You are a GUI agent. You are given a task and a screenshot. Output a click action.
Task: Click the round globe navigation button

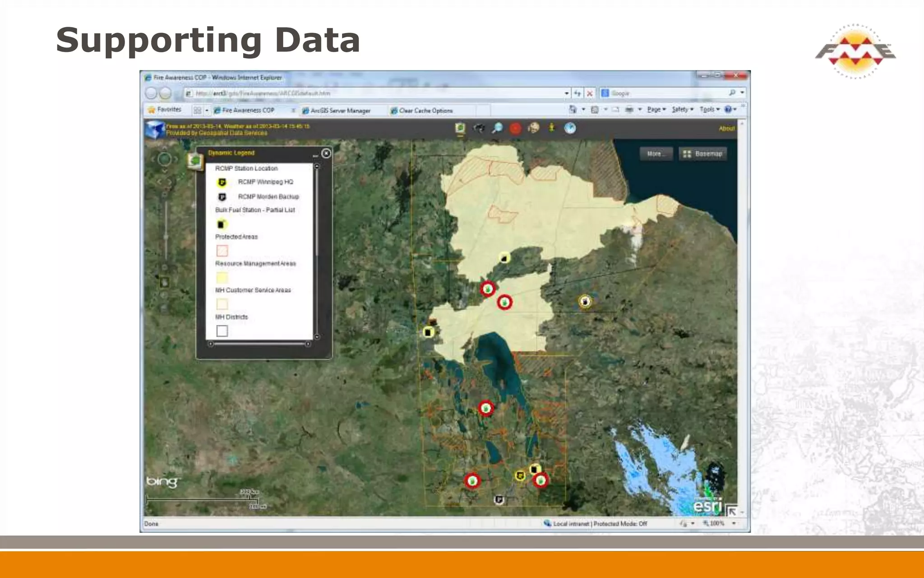click(165, 159)
